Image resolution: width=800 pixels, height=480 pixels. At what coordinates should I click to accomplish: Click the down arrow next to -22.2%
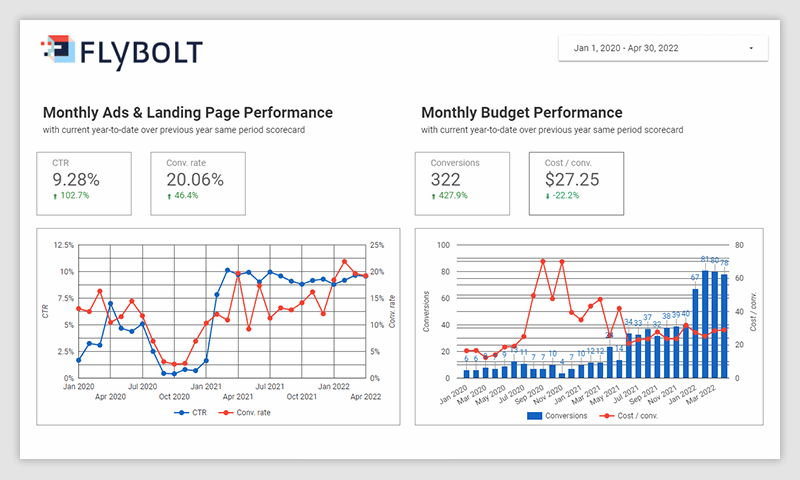tap(547, 196)
